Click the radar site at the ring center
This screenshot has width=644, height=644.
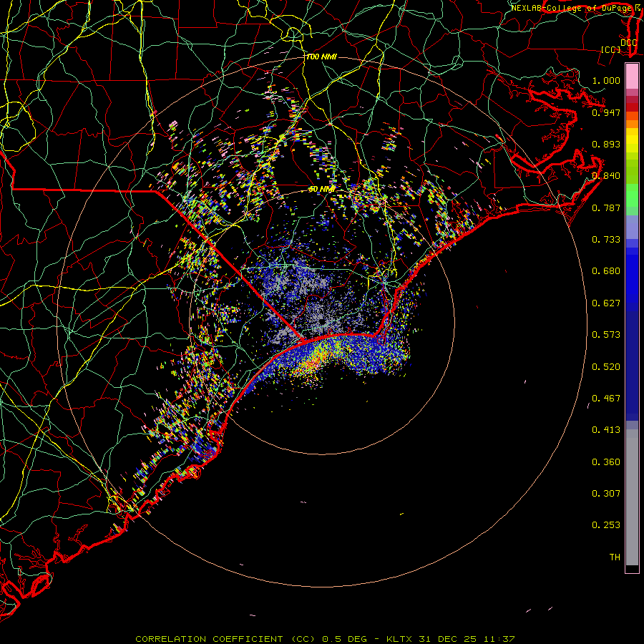(322, 321)
